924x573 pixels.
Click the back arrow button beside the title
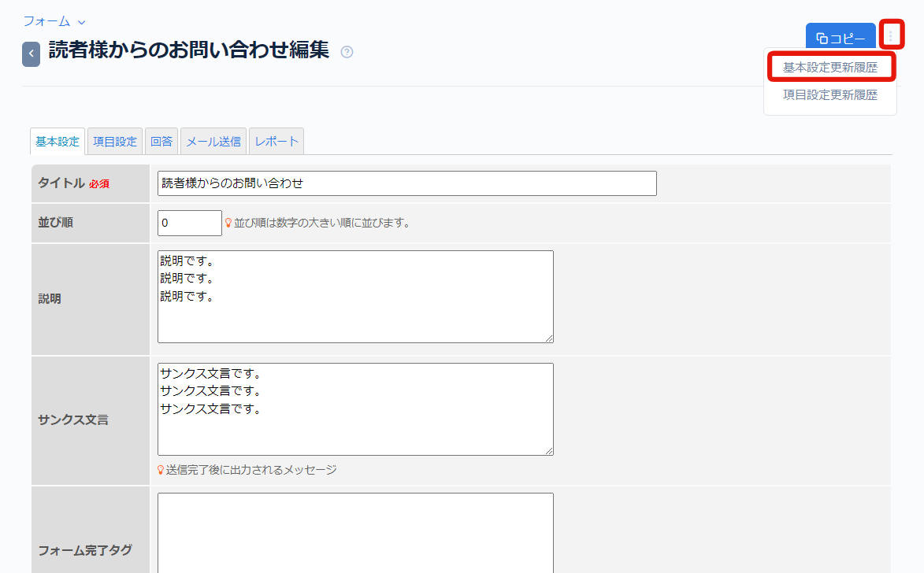[32, 54]
